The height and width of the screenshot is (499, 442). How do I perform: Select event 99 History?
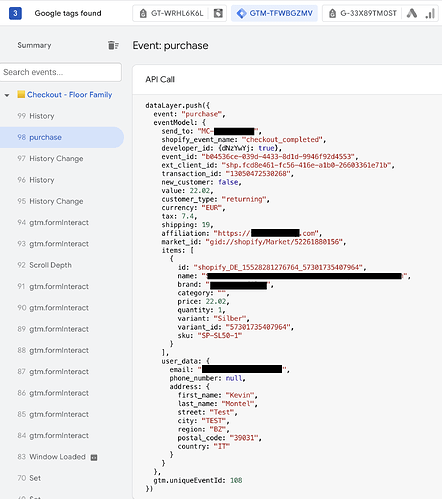62,116
